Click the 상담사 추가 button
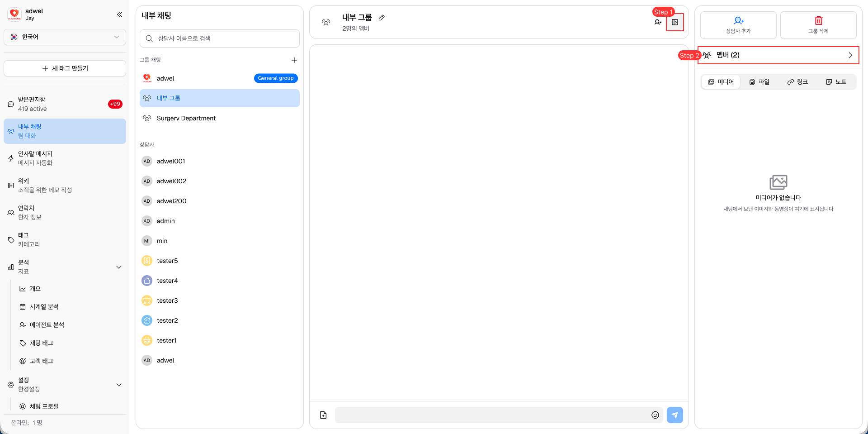868x434 pixels. [738, 25]
